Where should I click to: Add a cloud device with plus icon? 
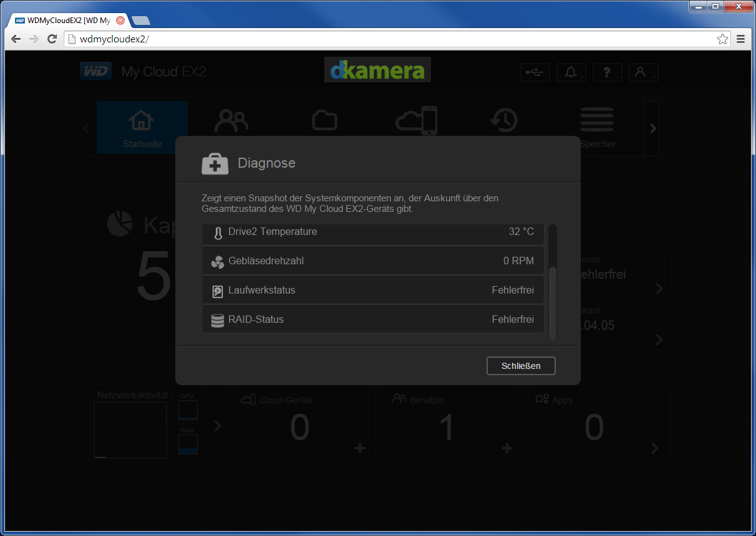point(360,448)
